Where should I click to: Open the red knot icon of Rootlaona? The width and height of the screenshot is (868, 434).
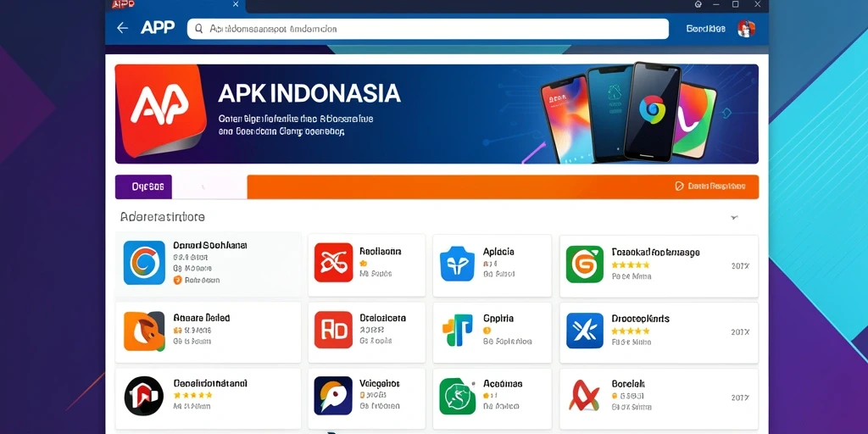pos(333,263)
